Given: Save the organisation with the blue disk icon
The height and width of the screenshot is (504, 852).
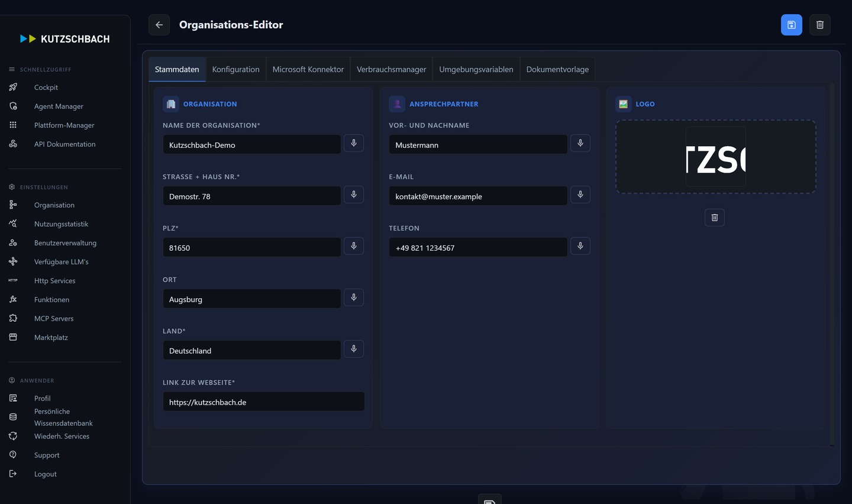Looking at the screenshot, I should tap(792, 25).
